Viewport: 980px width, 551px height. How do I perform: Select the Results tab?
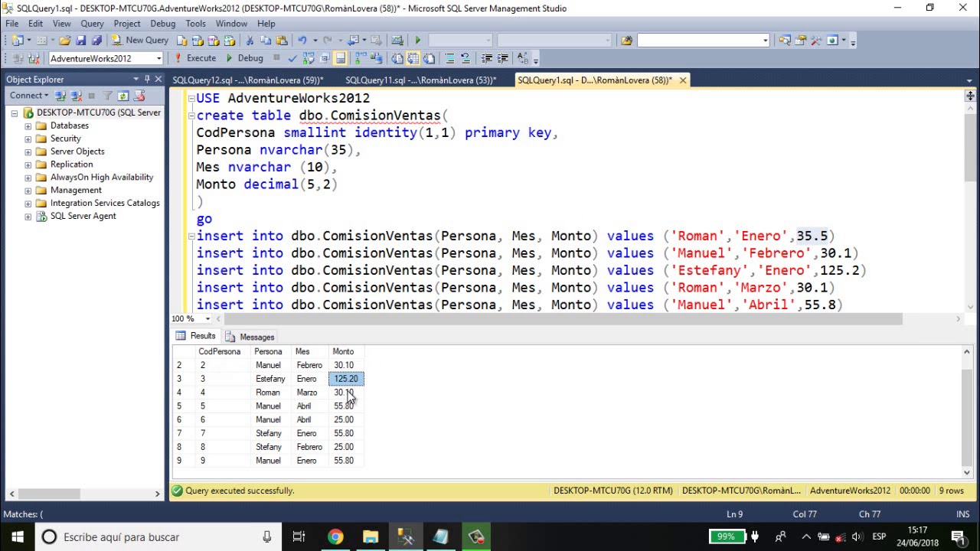point(195,336)
